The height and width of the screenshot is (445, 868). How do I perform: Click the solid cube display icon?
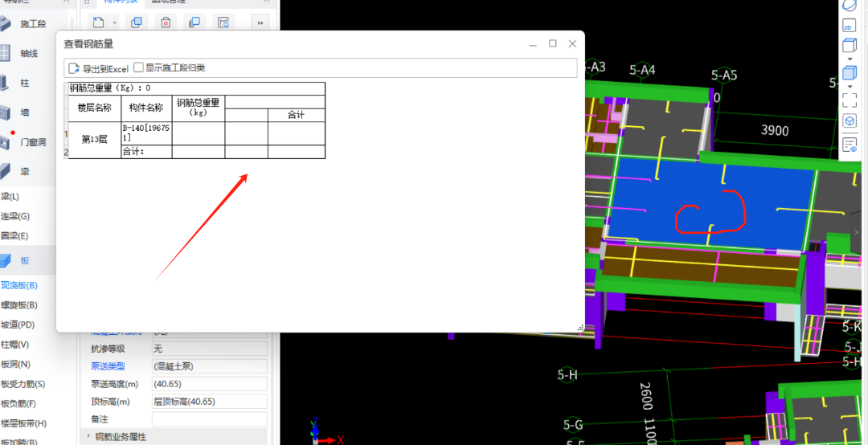pyautogui.click(x=849, y=73)
